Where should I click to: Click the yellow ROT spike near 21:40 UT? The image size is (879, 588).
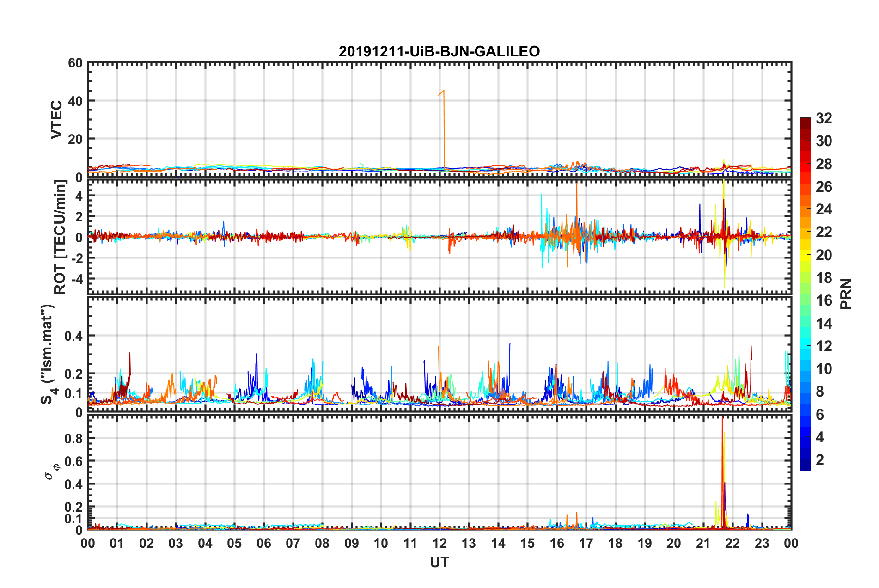tap(724, 233)
